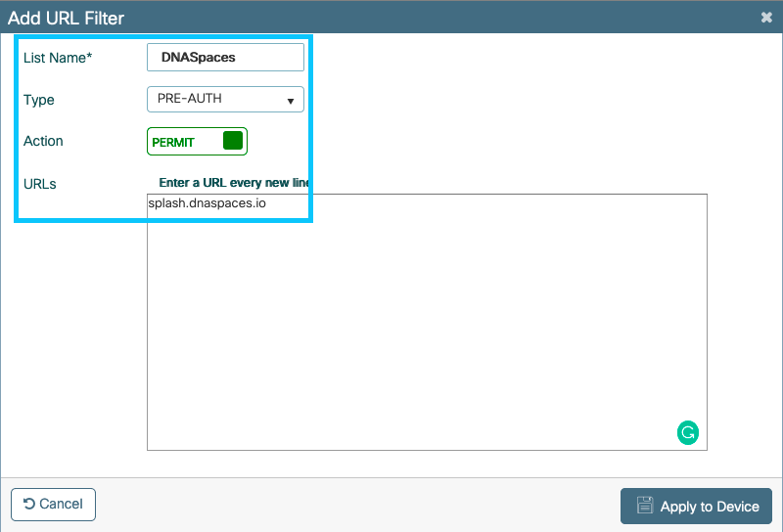Screen dimensions: 783x532
Task: Click the List Name* label
Action: [x=58, y=58]
